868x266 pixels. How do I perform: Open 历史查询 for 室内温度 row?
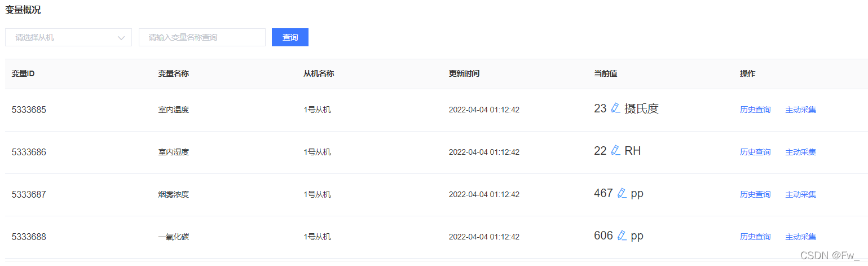coord(755,110)
